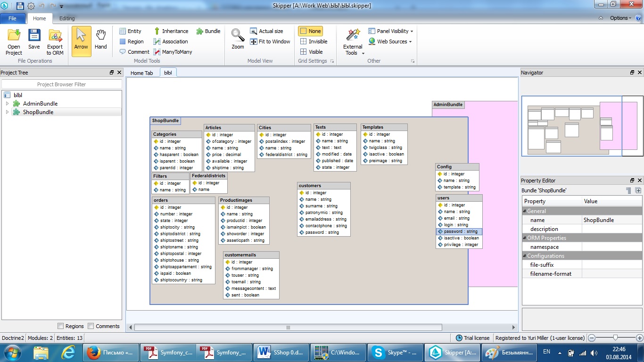Image resolution: width=644 pixels, height=362 pixels.
Task: Open the File menu
Action: pyautogui.click(x=13, y=18)
